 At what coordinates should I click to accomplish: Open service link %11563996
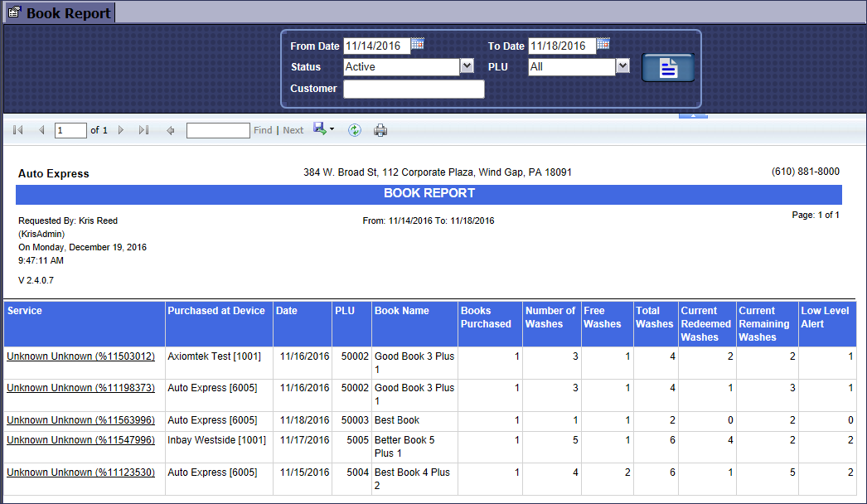[80, 420]
